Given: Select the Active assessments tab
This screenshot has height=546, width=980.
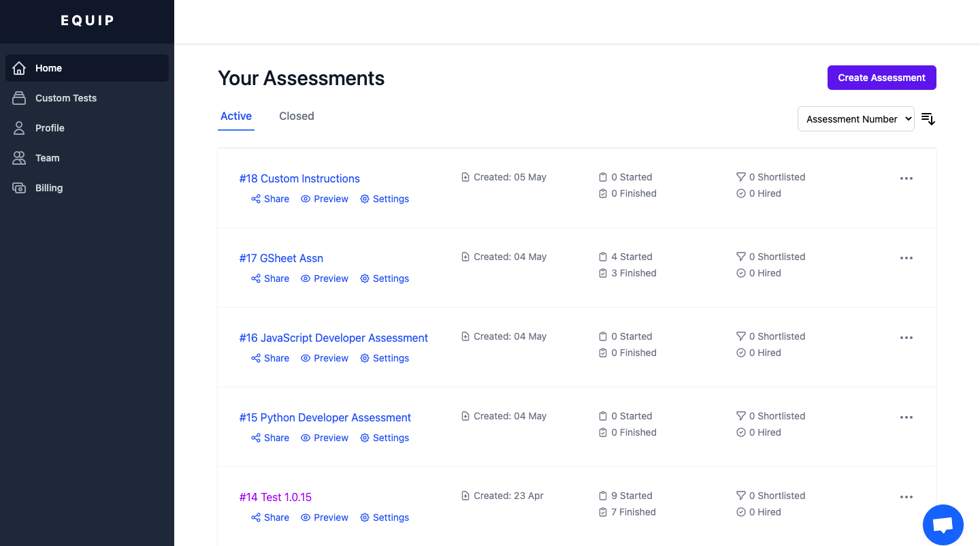Looking at the screenshot, I should point(236,116).
